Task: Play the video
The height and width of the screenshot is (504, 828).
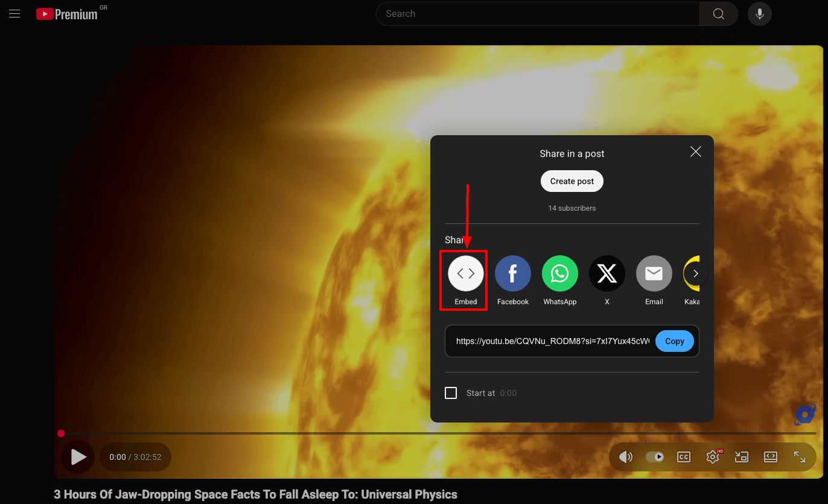Action: 78,457
